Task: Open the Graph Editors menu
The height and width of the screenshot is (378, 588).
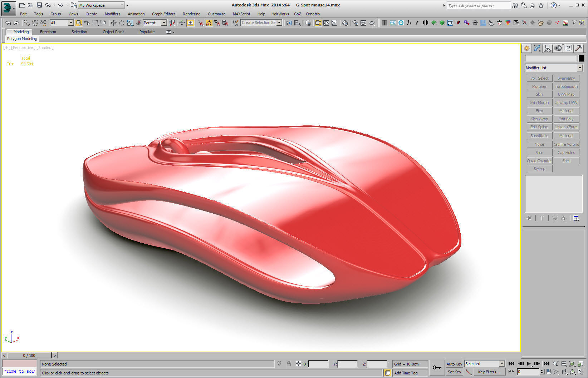Action: click(x=163, y=14)
